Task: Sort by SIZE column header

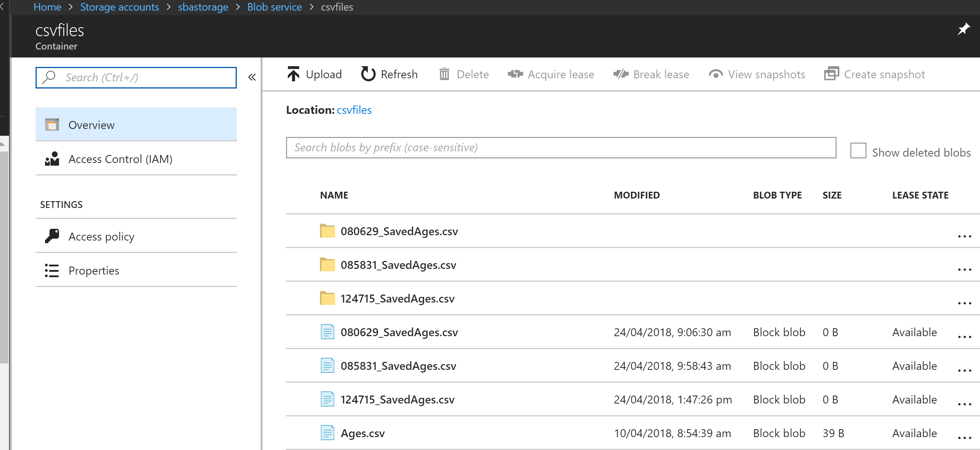Action: pos(832,195)
